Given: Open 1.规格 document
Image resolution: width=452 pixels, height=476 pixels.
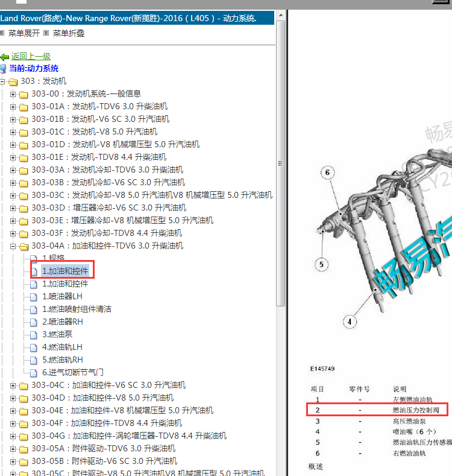Looking at the screenshot, I should point(54,258).
